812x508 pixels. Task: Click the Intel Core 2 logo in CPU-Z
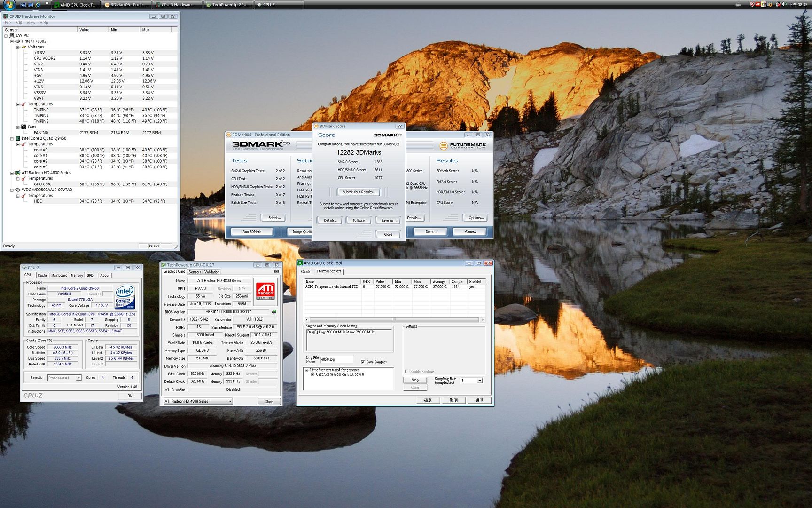click(125, 297)
